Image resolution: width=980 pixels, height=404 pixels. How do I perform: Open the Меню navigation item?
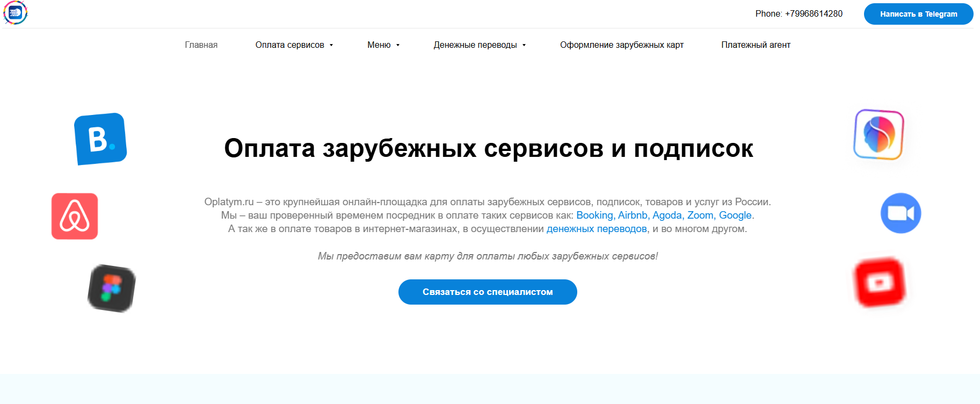click(379, 45)
